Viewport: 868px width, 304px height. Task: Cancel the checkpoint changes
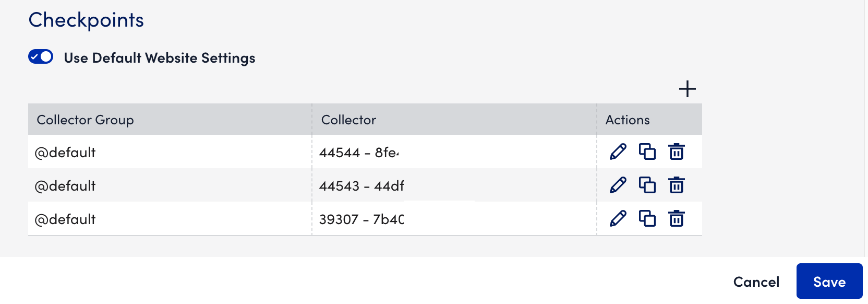tap(756, 282)
